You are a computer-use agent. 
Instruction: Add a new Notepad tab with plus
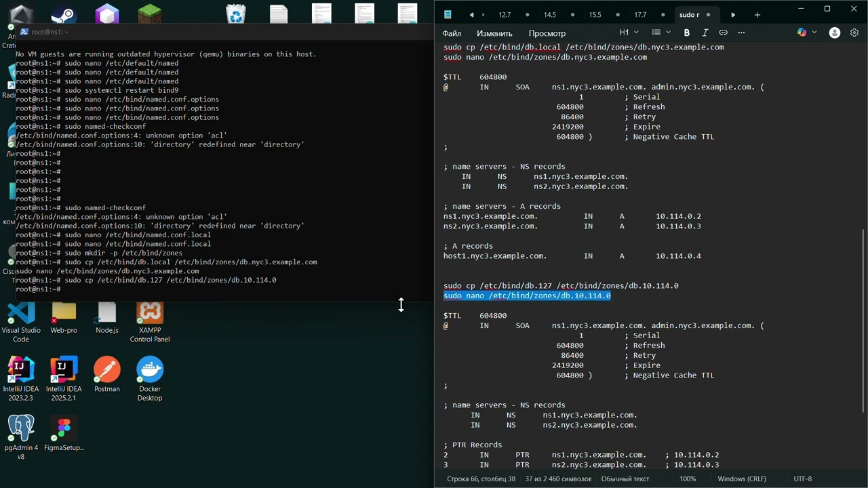click(757, 14)
